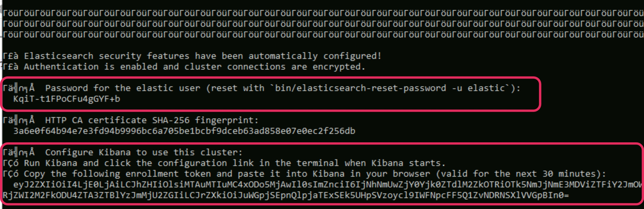Click "Elasticsearch security features have been" message

203,56
